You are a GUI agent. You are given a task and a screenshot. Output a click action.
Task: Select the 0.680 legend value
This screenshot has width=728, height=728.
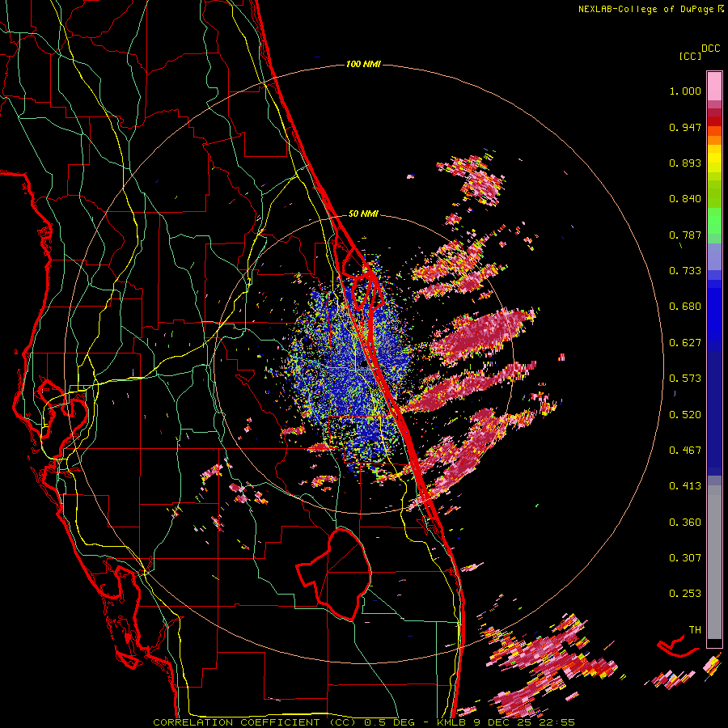[685, 307]
